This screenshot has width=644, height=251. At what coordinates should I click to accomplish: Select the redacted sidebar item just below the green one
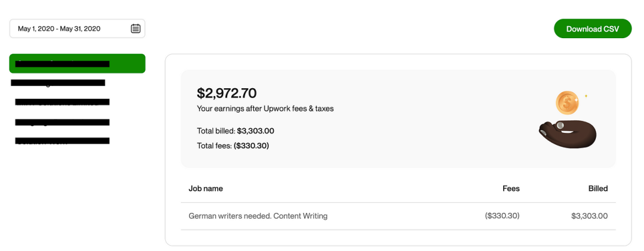(x=58, y=83)
